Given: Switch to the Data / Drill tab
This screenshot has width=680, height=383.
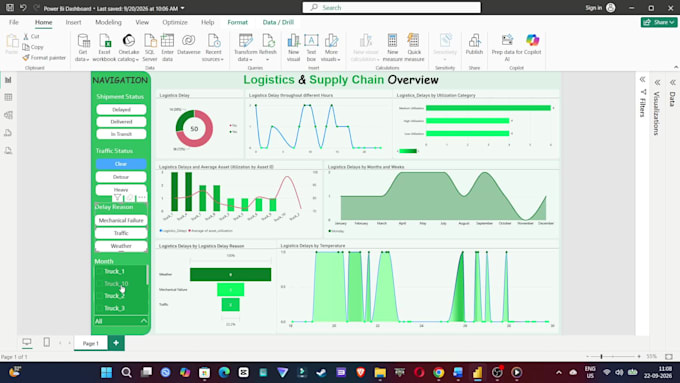Looking at the screenshot, I should point(278,22).
